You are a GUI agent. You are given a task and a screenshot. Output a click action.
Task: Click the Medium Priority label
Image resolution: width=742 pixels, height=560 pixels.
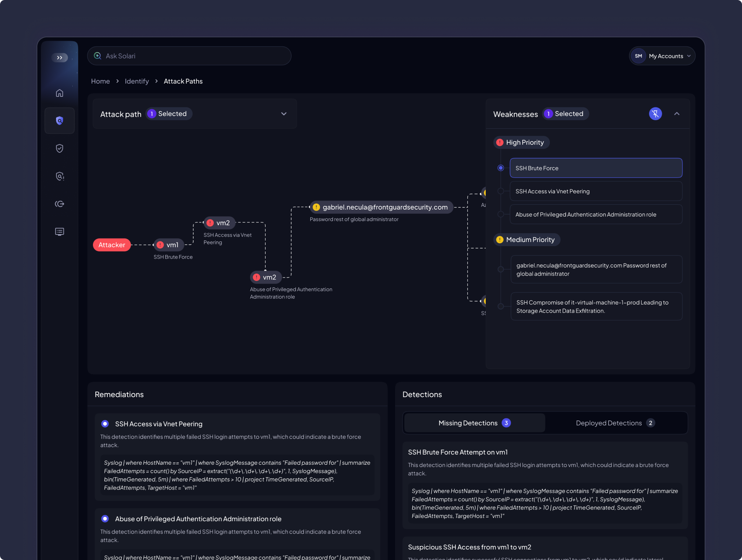(x=530, y=240)
